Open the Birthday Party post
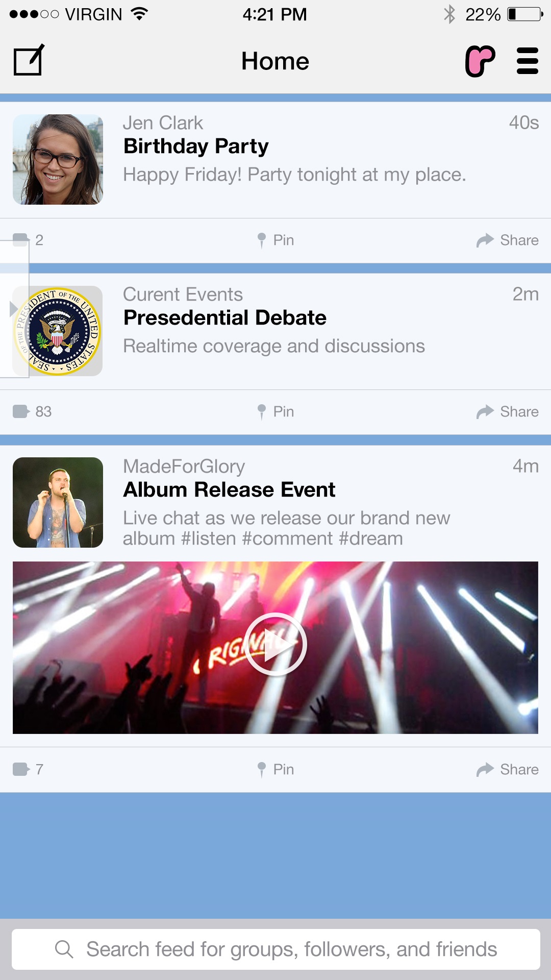 click(x=196, y=146)
